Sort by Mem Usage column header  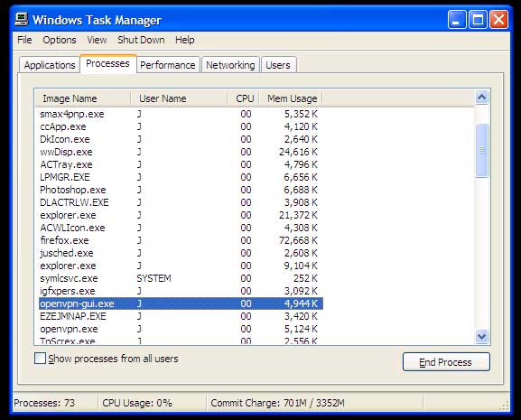pyautogui.click(x=291, y=98)
